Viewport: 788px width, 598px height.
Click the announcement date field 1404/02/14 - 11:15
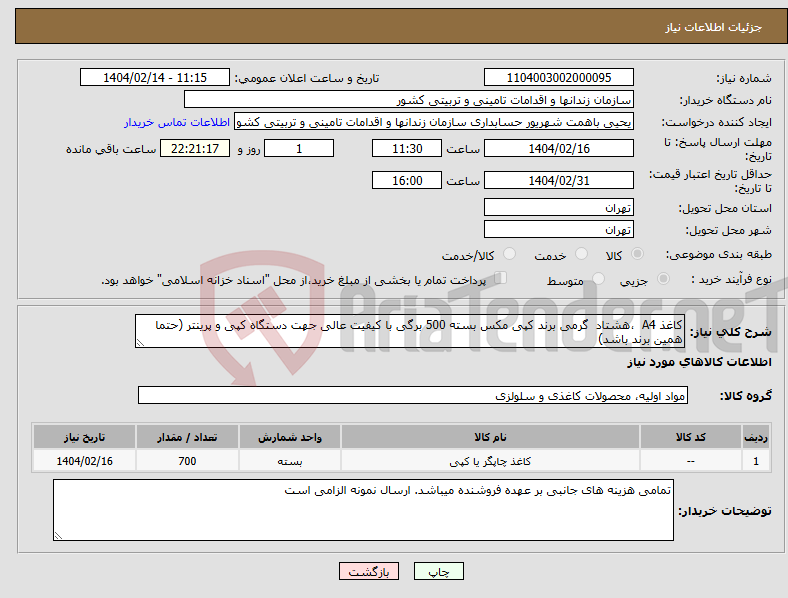155,77
